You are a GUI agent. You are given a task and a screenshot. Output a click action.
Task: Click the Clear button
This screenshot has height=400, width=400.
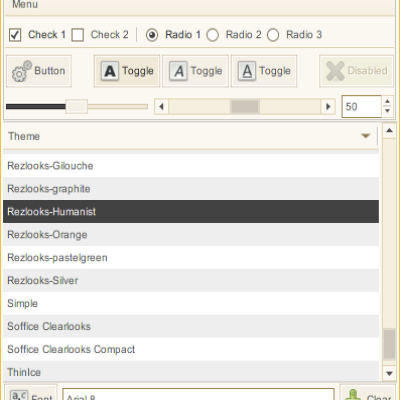point(368,393)
